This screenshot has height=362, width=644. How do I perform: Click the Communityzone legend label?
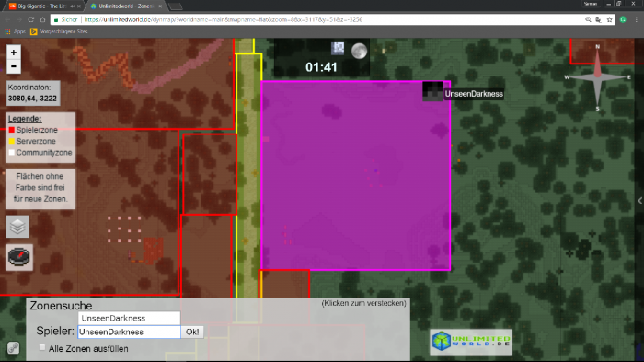[x=44, y=153]
